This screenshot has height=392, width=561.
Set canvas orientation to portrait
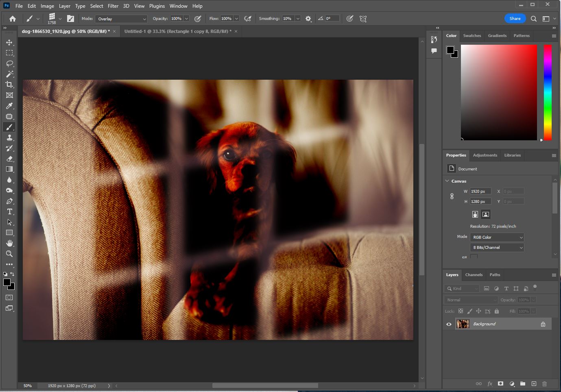(475, 214)
